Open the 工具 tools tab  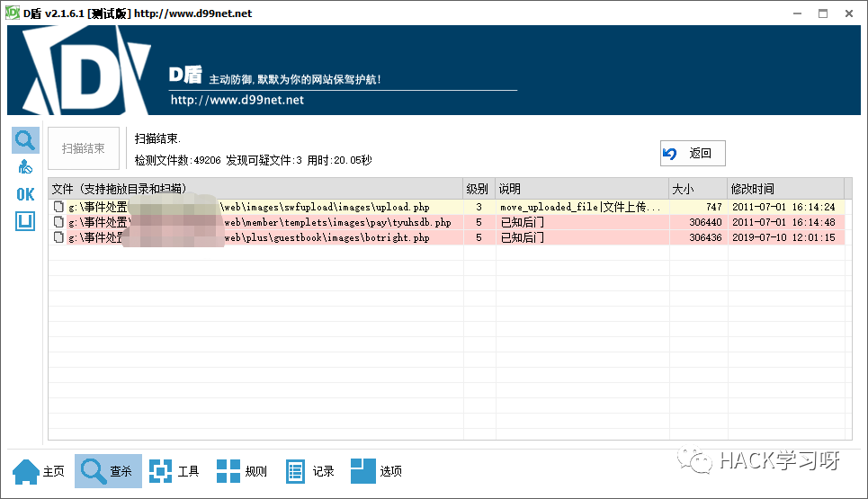pos(174,471)
